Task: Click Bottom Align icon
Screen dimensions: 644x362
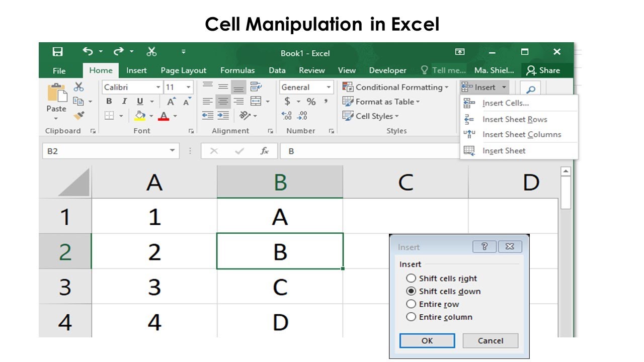Action: coord(238,87)
